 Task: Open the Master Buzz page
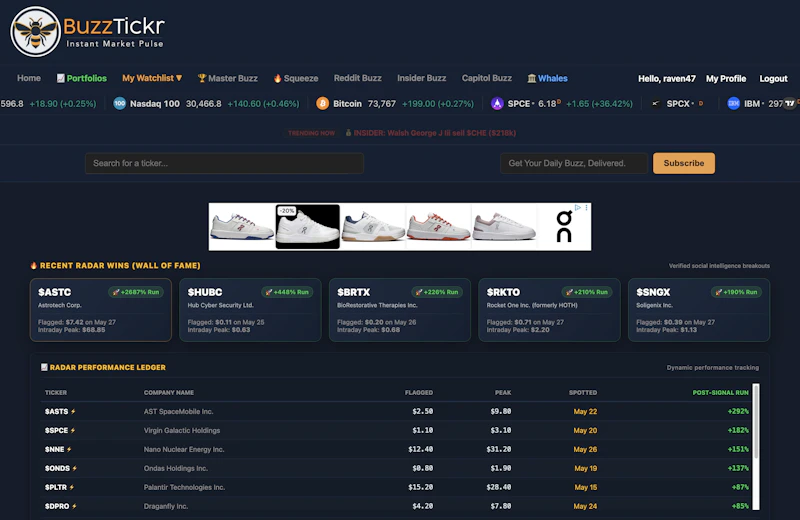tap(228, 78)
